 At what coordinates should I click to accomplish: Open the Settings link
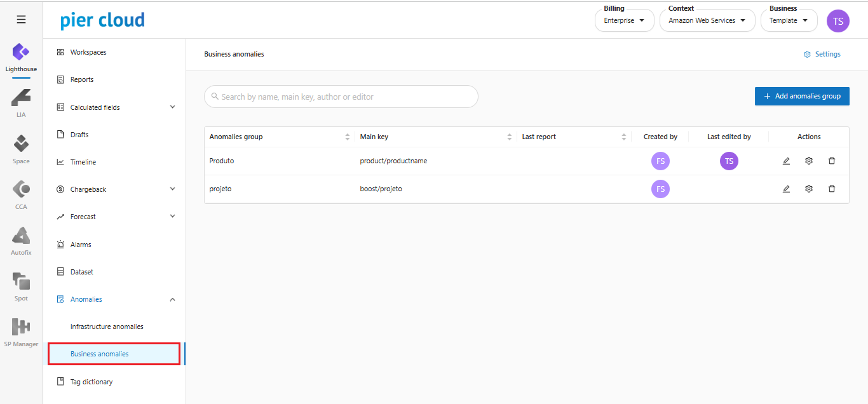click(x=822, y=55)
